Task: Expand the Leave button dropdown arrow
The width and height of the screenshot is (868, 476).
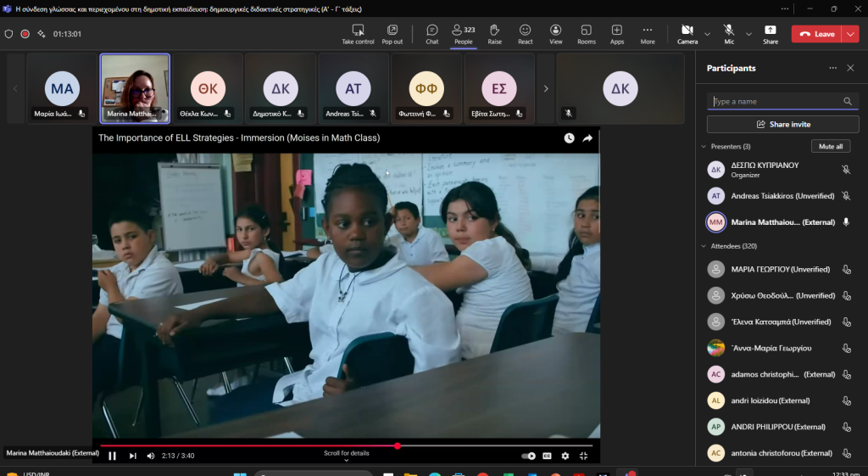Action: pyautogui.click(x=850, y=34)
